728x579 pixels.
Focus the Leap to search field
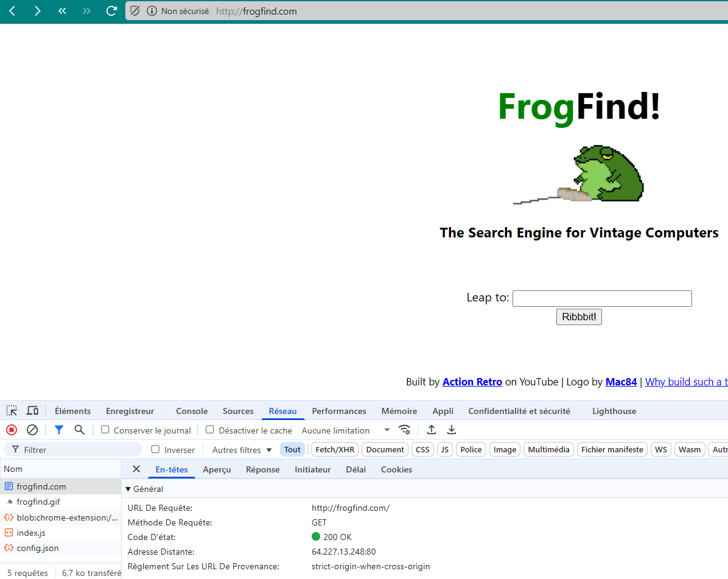coord(602,298)
